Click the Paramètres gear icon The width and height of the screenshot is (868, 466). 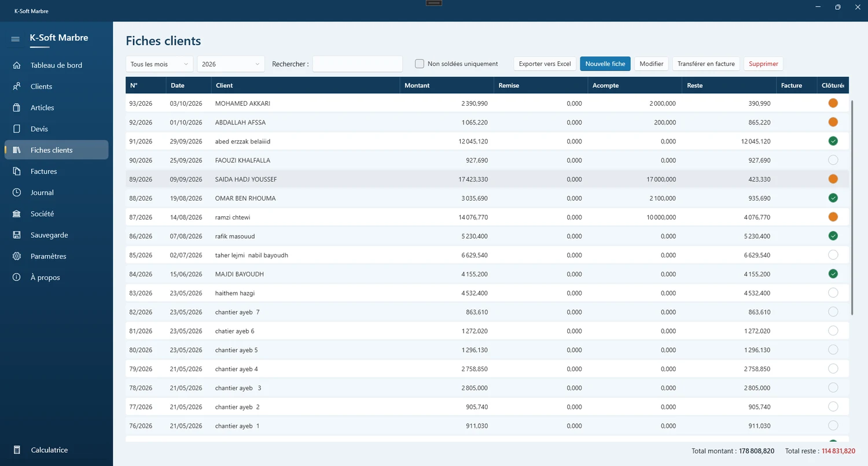17,256
